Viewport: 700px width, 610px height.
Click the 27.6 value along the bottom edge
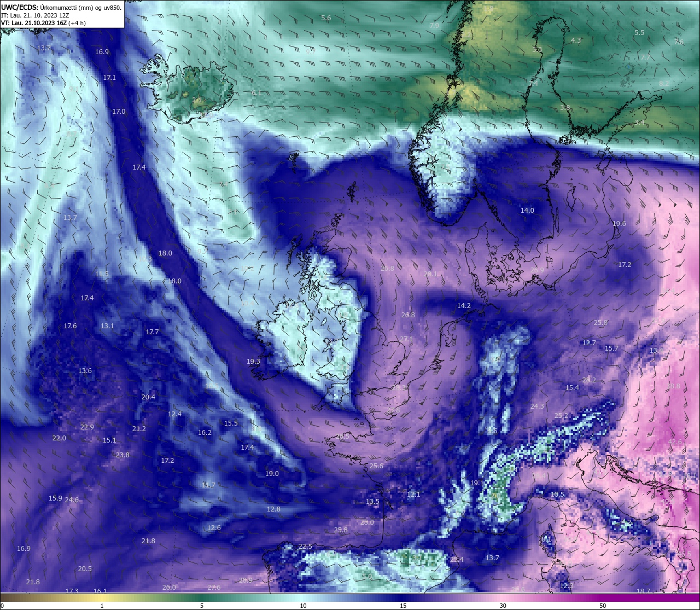214,587
